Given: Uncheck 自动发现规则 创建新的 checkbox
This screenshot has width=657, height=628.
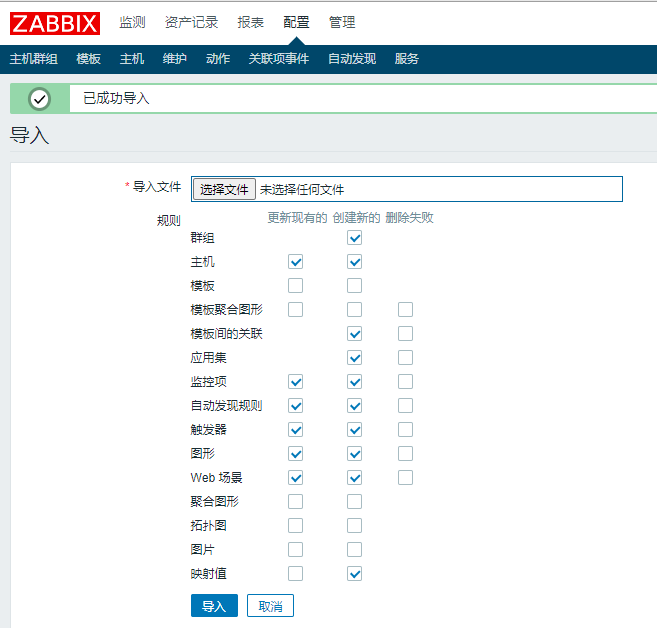Looking at the screenshot, I should click(x=354, y=406).
